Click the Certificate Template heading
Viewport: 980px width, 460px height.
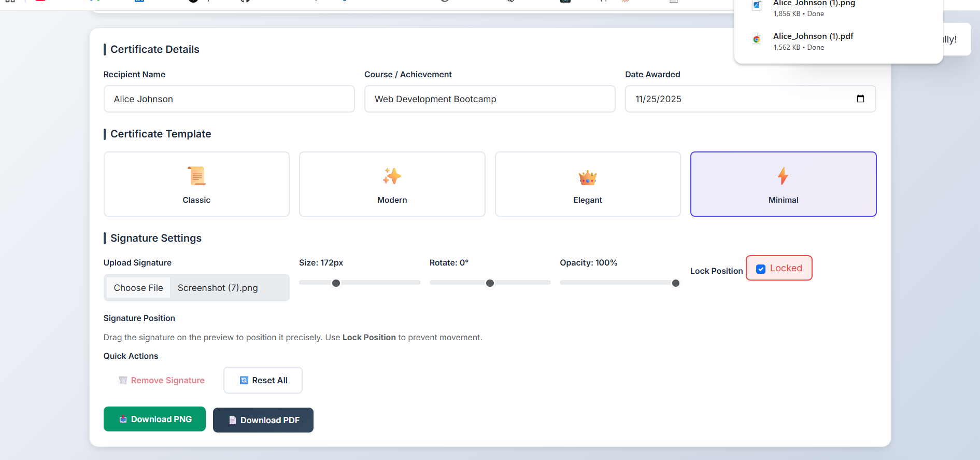[161, 134]
